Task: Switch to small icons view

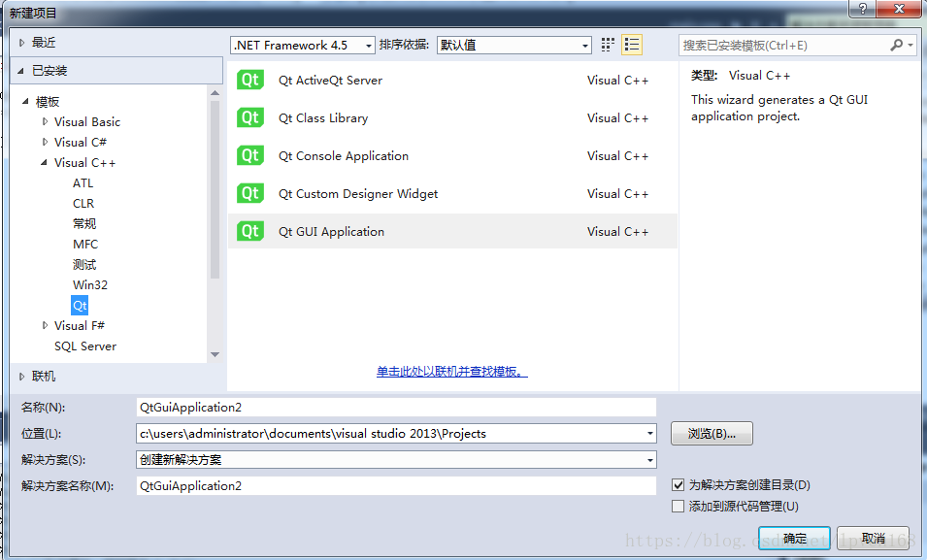Action: [608, 45]
